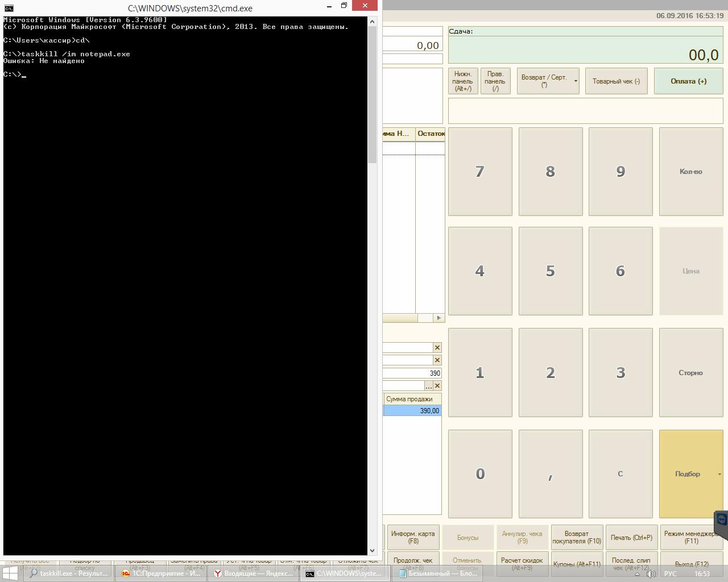Select Остаток column header

(x=431, y=134)
